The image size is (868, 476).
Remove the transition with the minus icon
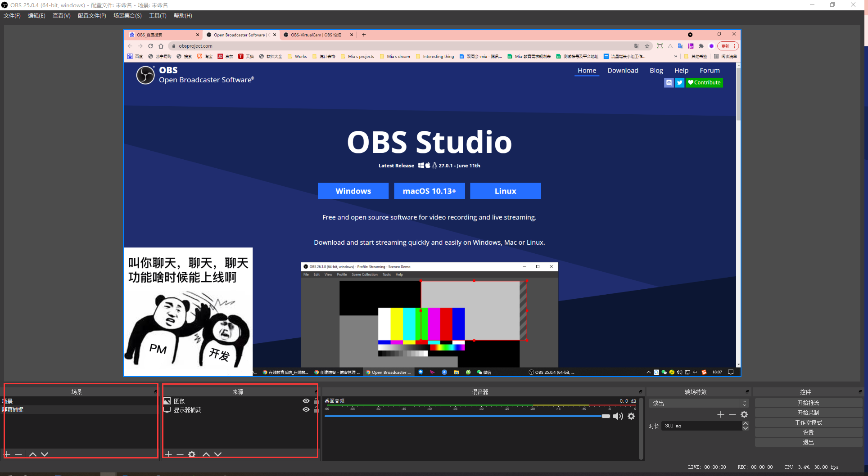pyautogui.click(x=732, y=414)
